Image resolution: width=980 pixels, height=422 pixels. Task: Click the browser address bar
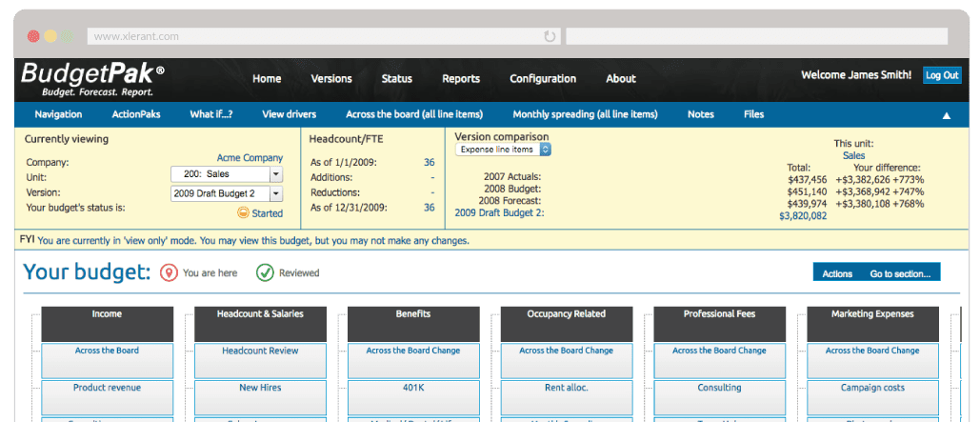pyautogui.click(x=324, y=36)
